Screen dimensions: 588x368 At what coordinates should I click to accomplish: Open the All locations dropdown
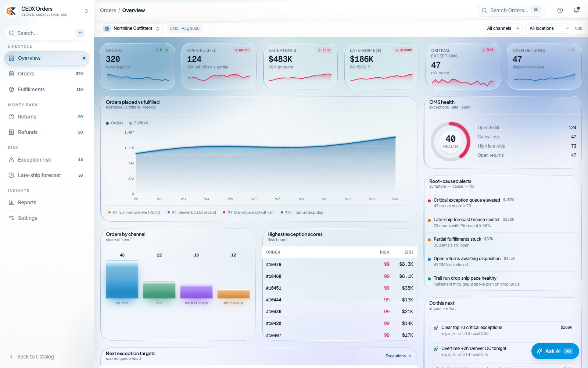click(549, 28)
